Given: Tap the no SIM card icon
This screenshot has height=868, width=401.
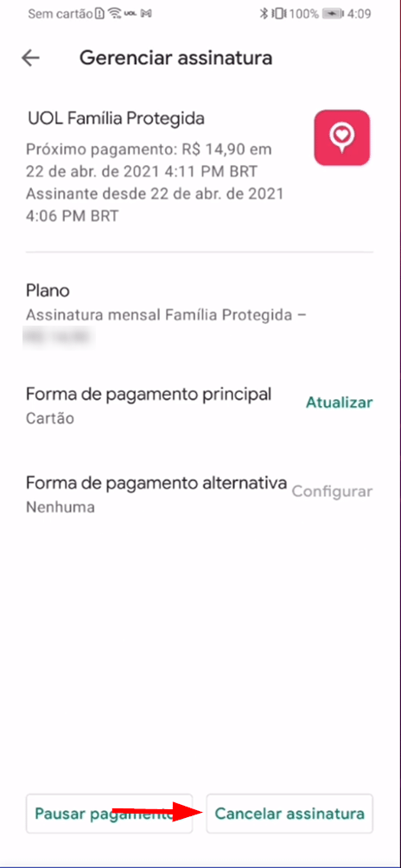Looking at the screenshot, I should (99, 13).
